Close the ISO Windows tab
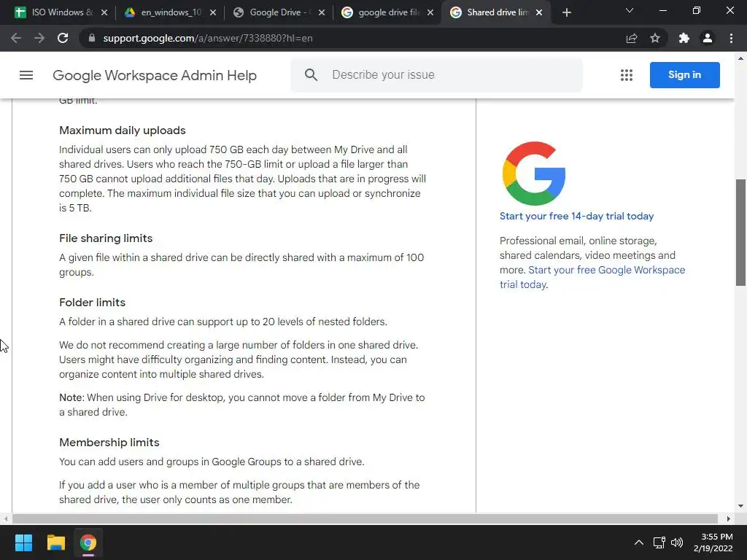This screenshot has width=747, height=560. 104,12
